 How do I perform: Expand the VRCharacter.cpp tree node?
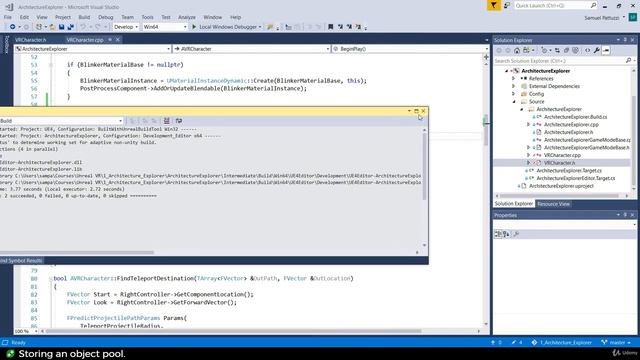pos(529,155)
